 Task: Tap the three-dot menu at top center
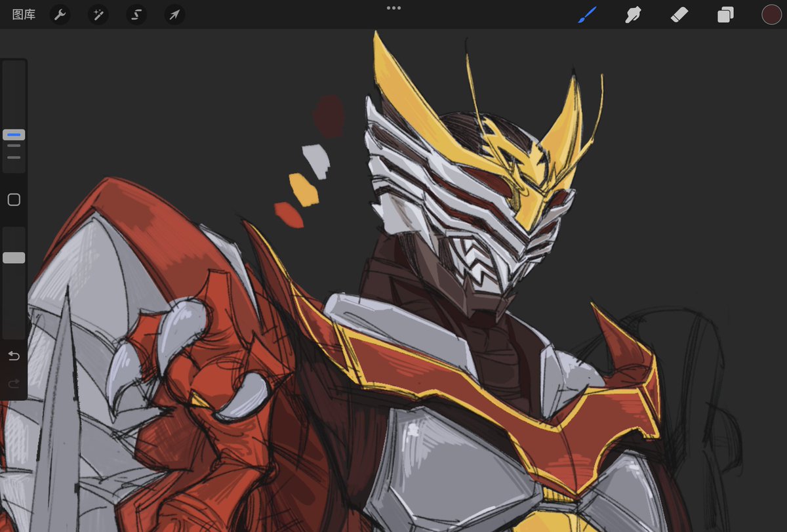pyautogui.click(x=393, y=8)
